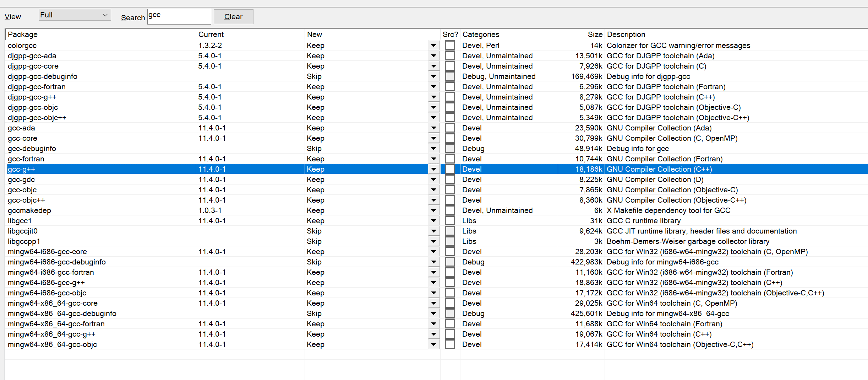Expand dropdown for djgpp-gcc-debuginfo
This screenshot has width=868, height=380.
coord(433,76)
